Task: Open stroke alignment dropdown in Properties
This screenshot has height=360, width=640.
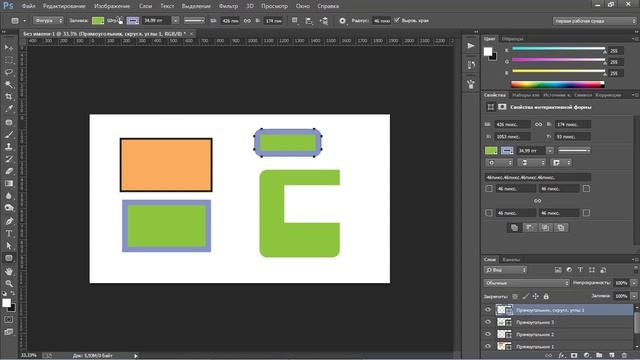Action: click(x=498, y=162)
